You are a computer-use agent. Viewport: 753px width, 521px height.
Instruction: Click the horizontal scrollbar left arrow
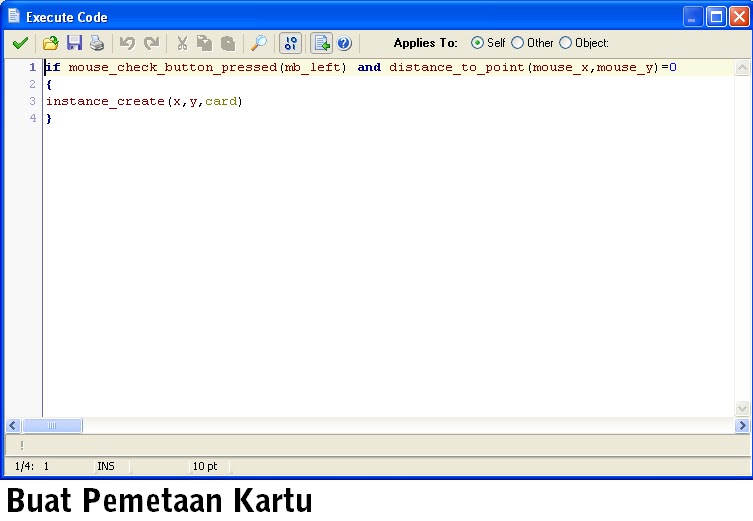[12, 425]
